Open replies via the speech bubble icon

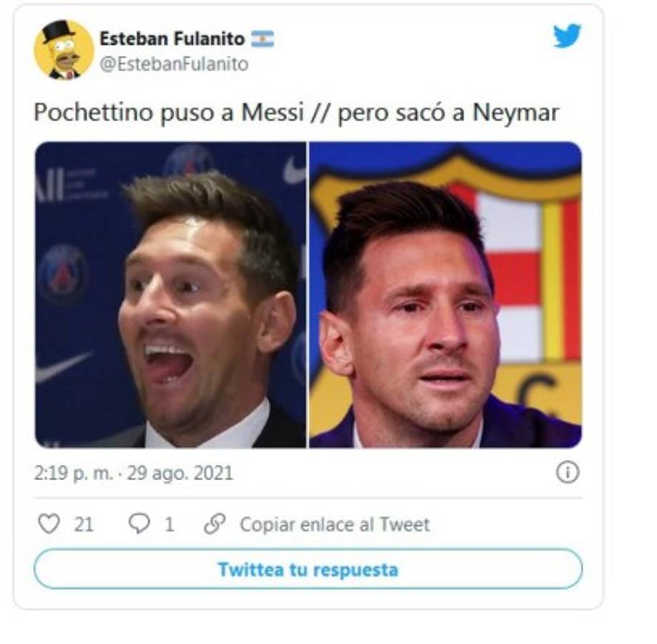point(139,525)
